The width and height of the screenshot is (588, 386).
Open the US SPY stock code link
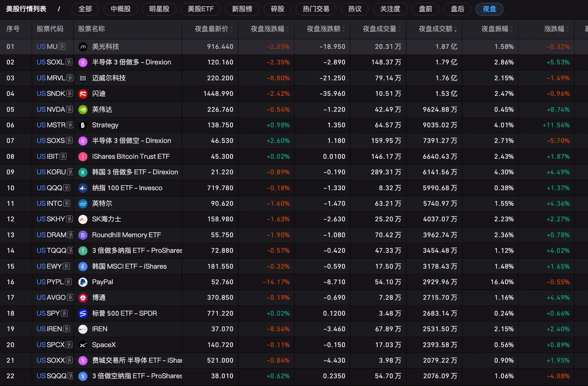[x=48, y=313]
